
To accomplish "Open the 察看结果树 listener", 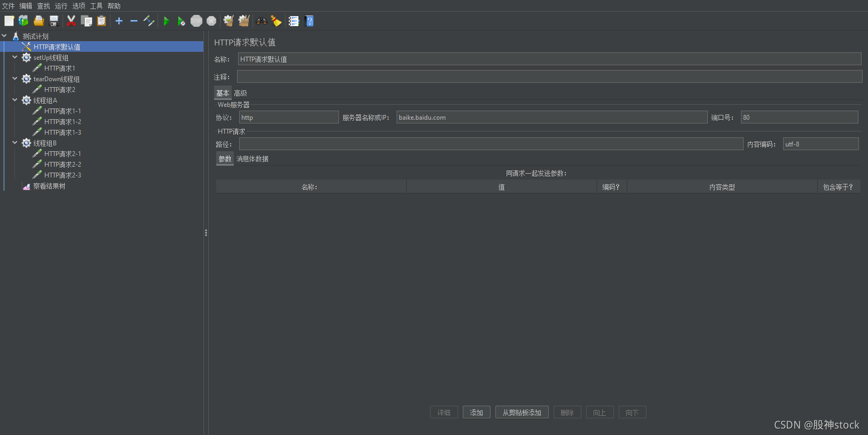I will tap(49, 186).
